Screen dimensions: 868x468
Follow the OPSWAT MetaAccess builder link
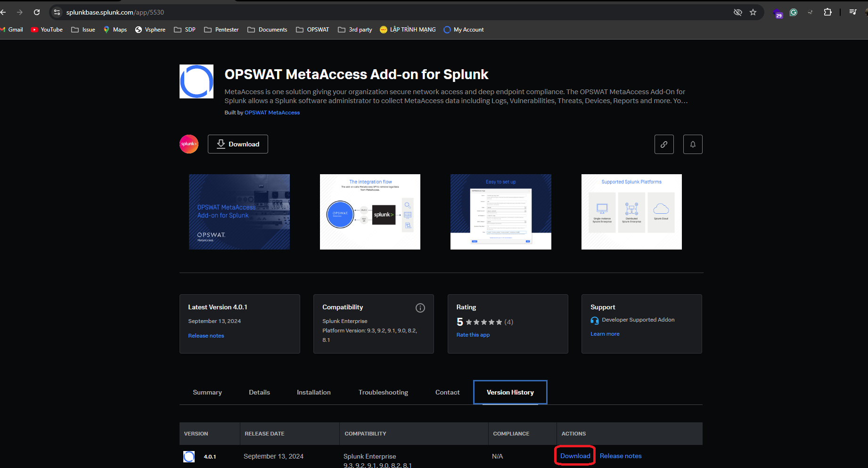point(272,113)
